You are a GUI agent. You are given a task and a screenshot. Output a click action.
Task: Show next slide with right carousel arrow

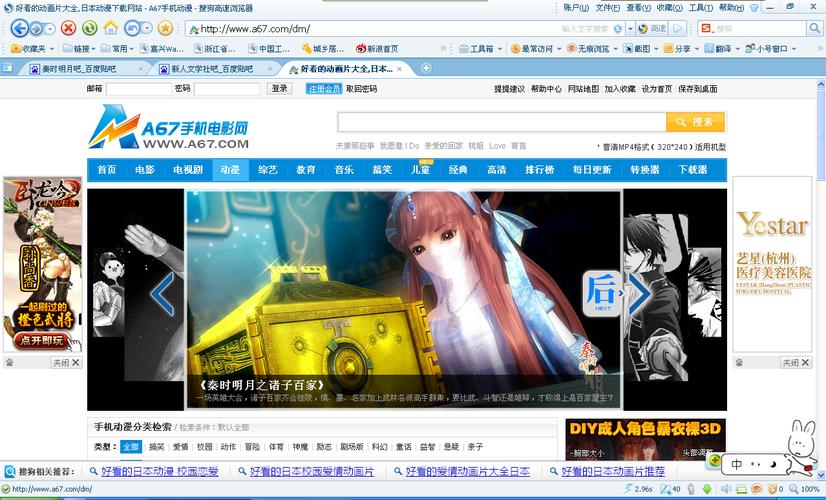(x=639, y=293)
